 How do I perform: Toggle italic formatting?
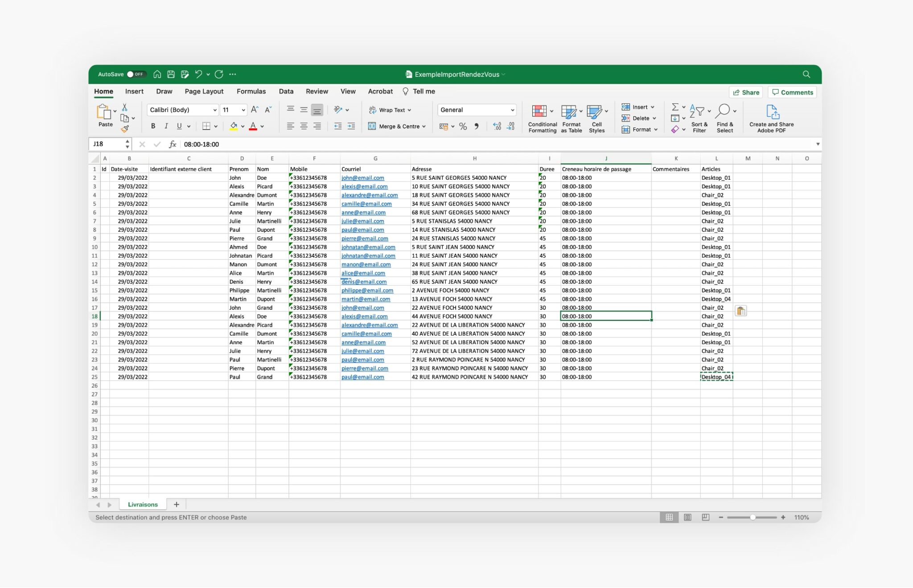click(x=166, y=126)
